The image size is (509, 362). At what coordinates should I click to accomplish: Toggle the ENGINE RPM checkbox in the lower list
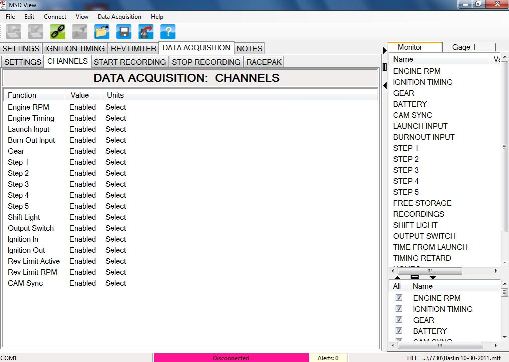(399, 297)
